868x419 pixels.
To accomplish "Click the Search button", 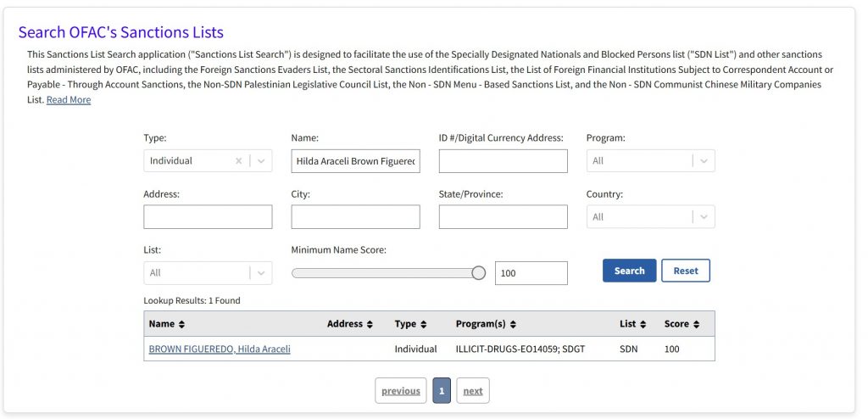I will point(629,271).
